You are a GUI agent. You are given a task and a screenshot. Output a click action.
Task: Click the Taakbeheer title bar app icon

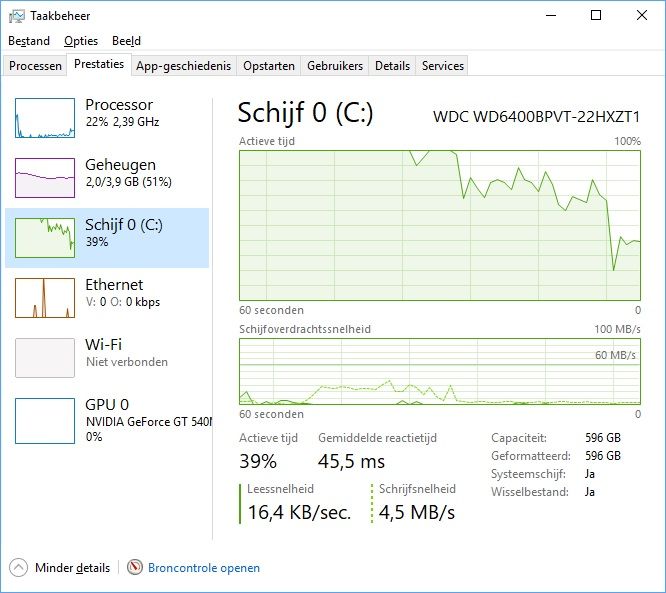17,16
